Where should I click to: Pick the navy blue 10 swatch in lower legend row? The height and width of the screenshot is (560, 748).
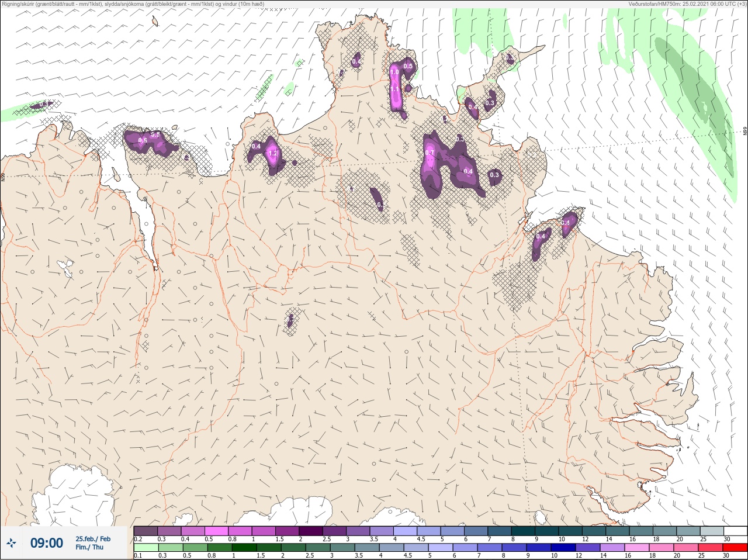(x=563, y=548)
